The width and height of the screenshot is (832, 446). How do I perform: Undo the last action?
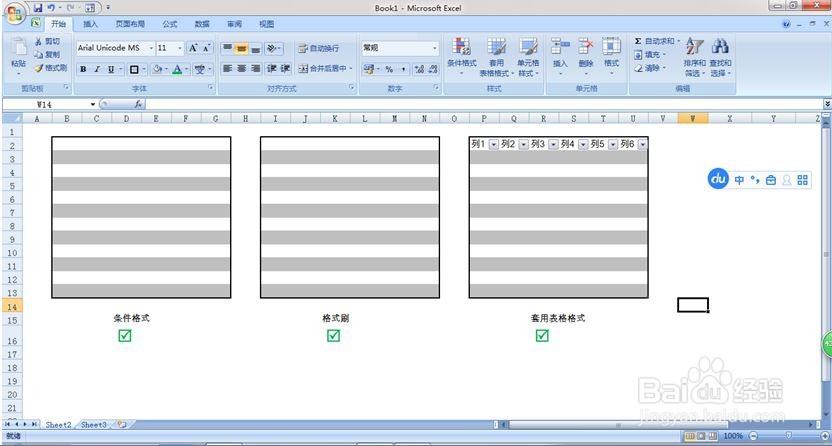tap(51, 7)
